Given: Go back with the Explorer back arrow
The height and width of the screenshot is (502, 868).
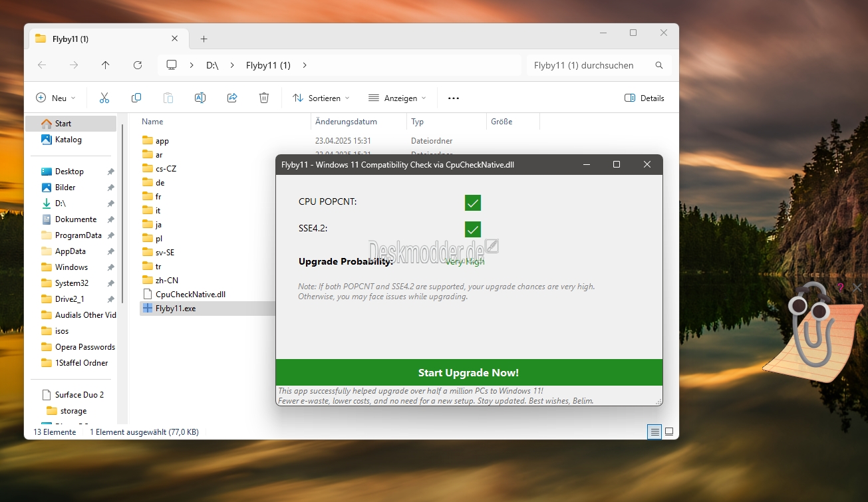Looking at the screenshot, I should [x=42, y=65].
